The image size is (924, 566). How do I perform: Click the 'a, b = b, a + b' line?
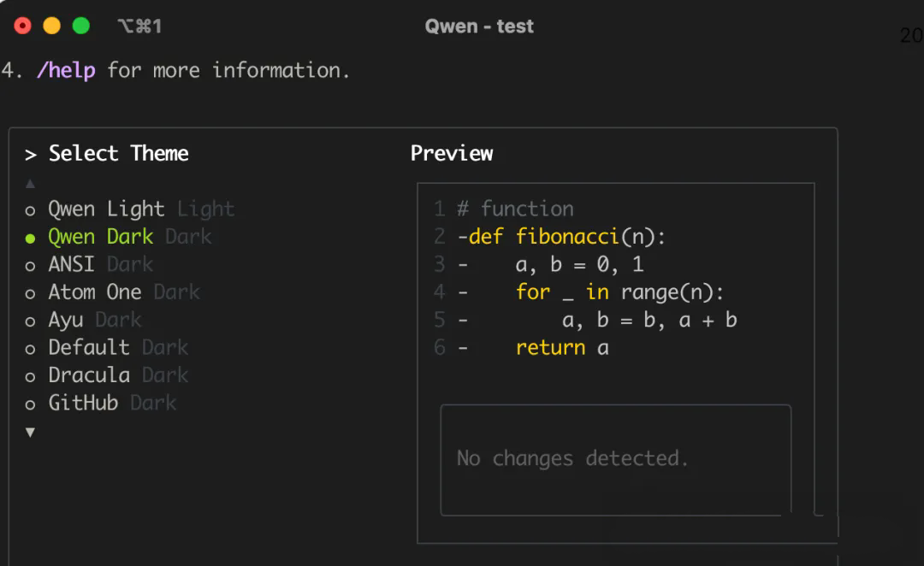(649, 320)
